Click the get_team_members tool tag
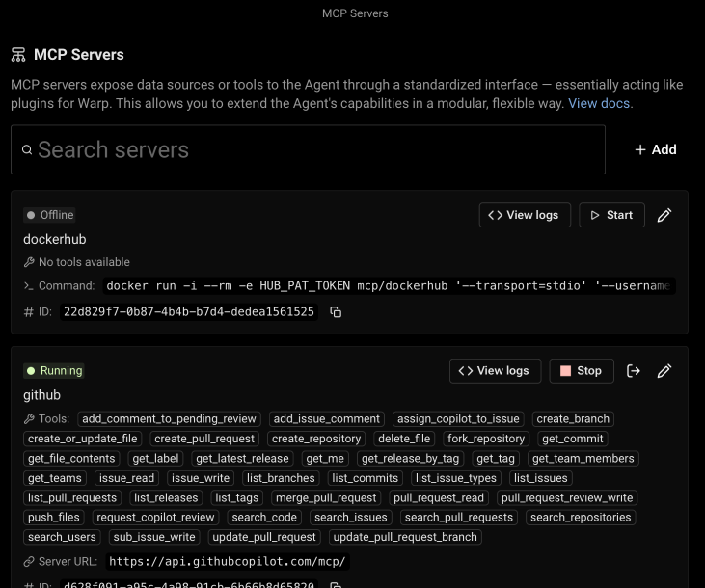This screenshot has width=705, height=588. click(x=583, y=459)
